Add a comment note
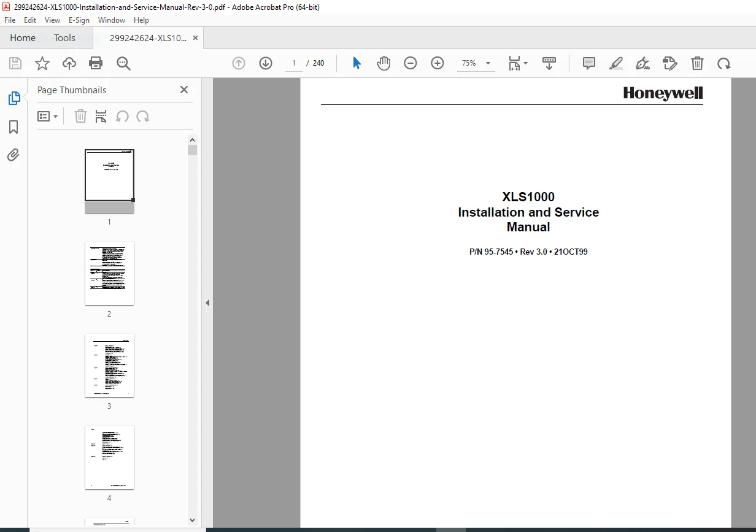This screenshot has height=532, width=756. pyautogui.click(x=589, y=63)
